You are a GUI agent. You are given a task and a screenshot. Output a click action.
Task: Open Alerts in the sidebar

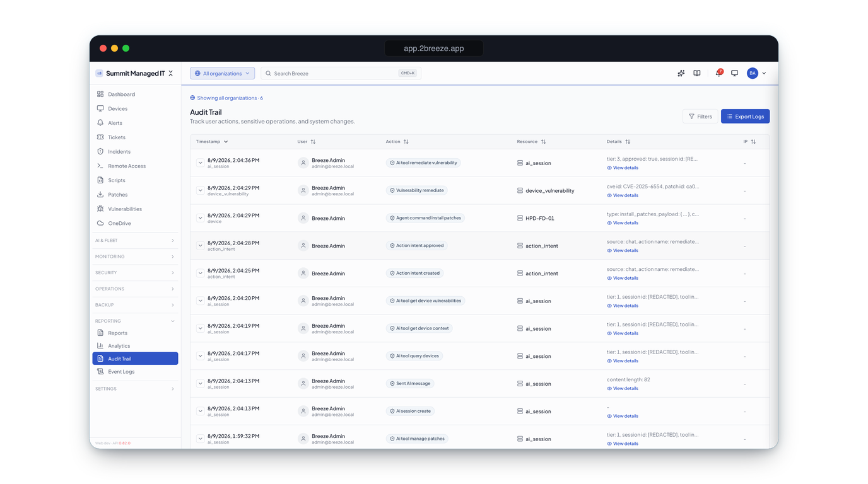(x=135, y=123)
